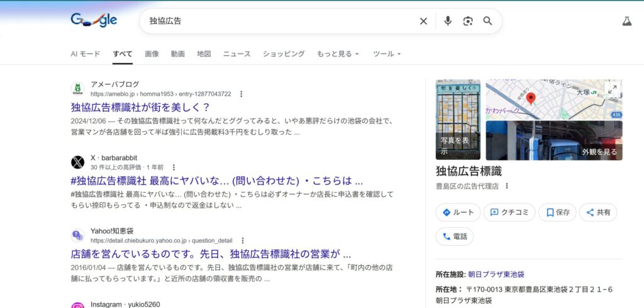Switch to 地図 results tab
The height and width of the screenshot is (308, 644).
(x=204, y=54)
